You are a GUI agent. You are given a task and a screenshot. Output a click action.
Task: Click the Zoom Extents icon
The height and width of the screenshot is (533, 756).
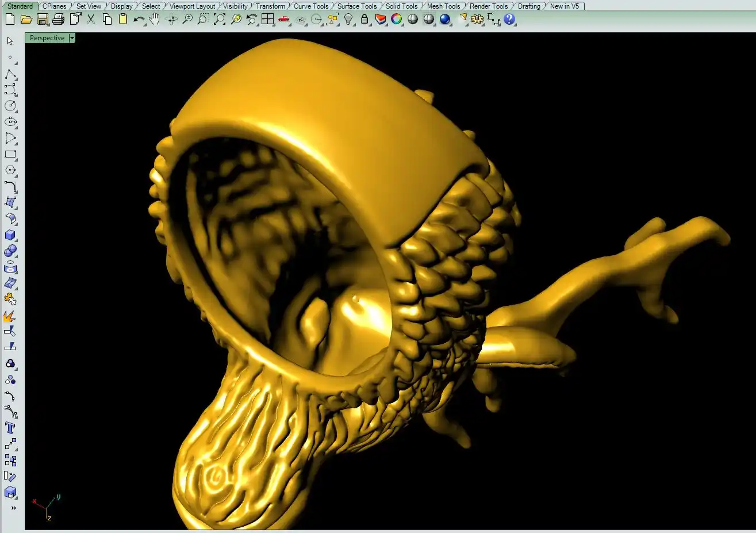point(220,20)
